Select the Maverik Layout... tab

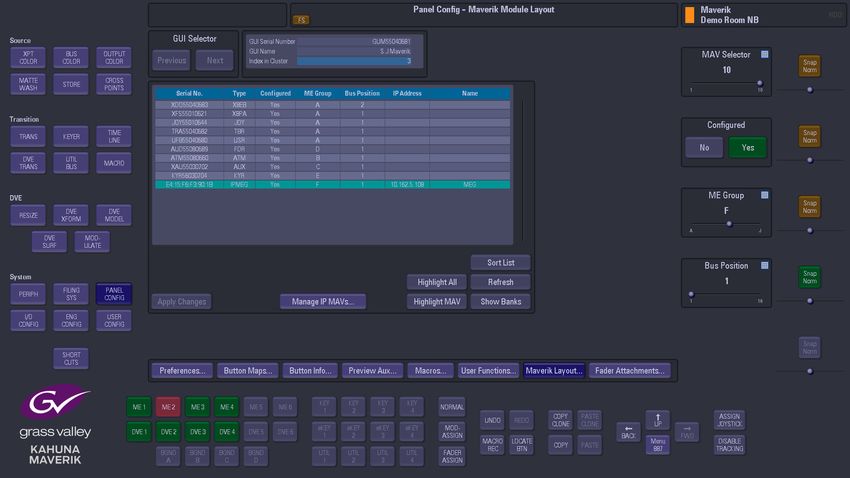553,371
